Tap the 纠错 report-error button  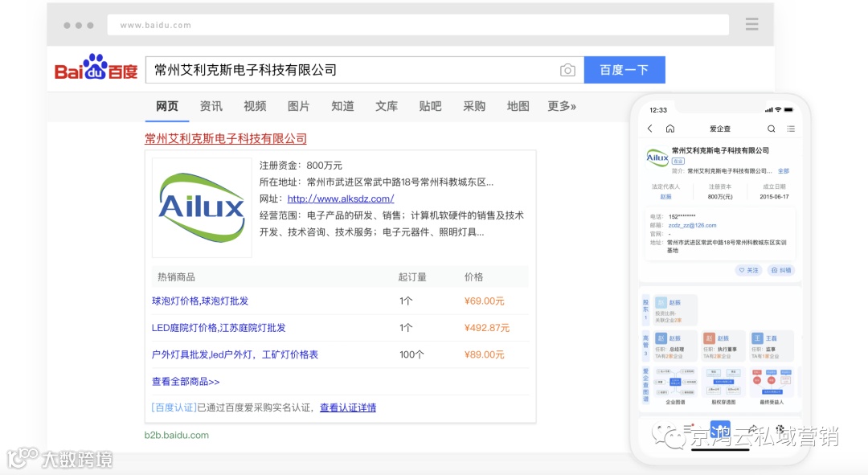(781, 270)
